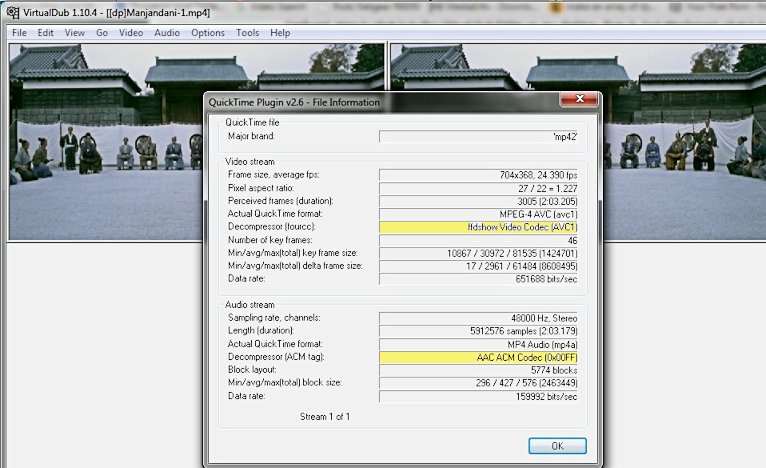Click the MP4 Audio (mp4a) format field
This screenshot has width=766, height=468.
point(478,344)
